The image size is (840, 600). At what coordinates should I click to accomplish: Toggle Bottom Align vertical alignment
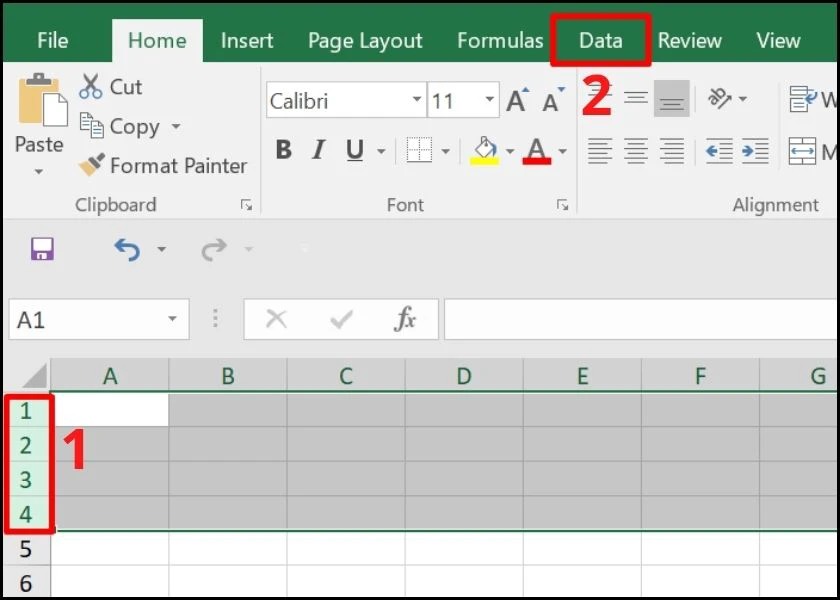[x=672, y=99]
